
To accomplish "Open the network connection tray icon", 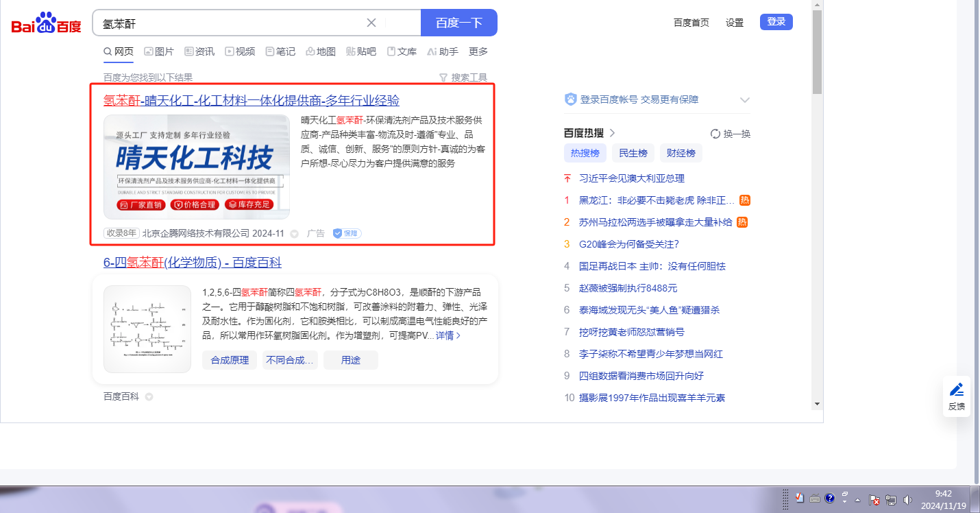I will [x=892, y=500].
